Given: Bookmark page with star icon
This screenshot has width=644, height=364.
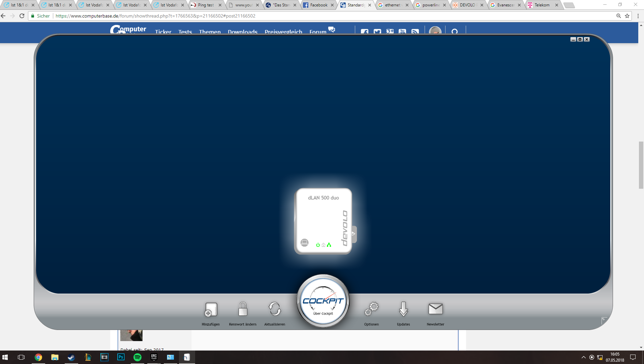Looking at the screenshot, I should pos(627,16).
